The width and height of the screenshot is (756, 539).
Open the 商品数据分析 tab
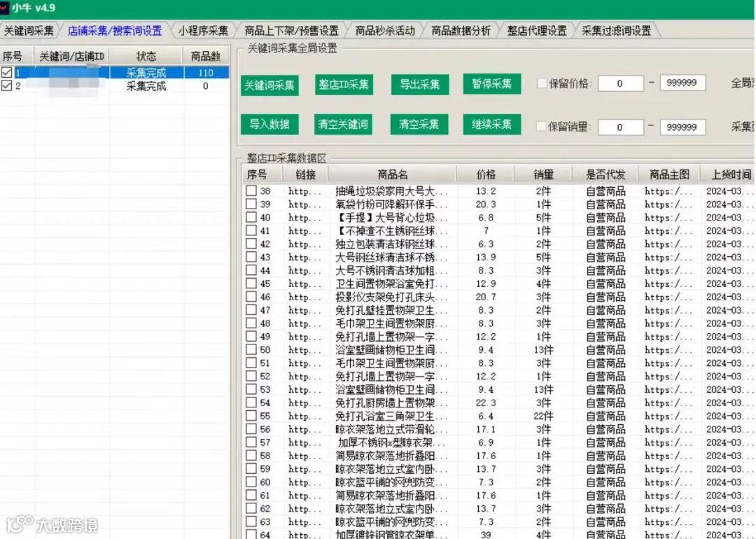tap(461, 31)
